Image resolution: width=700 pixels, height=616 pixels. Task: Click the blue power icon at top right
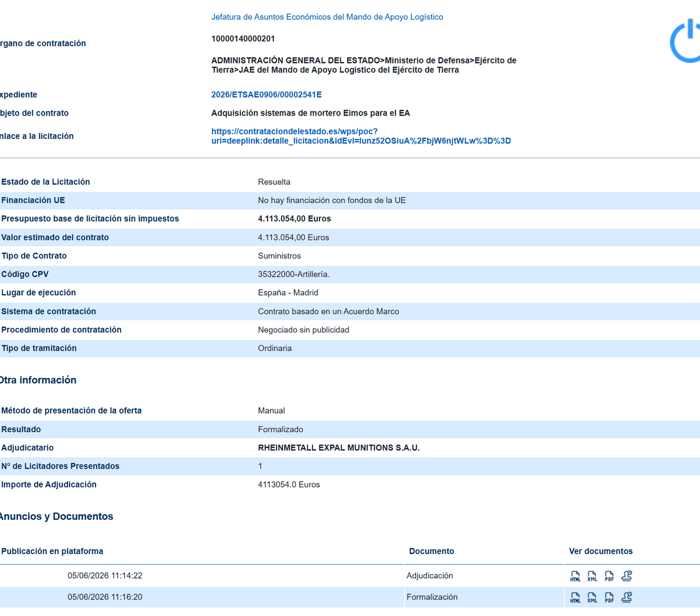click(x=686, y=41)
